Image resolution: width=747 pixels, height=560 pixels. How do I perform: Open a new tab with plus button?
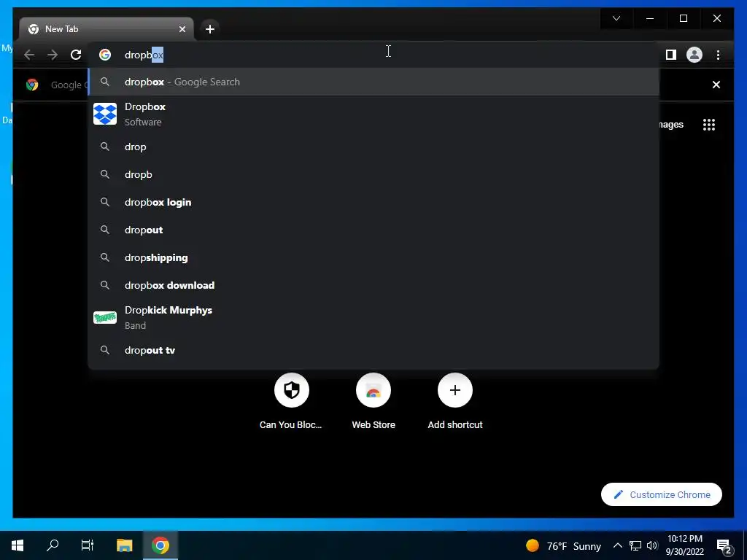coord(210,29)
